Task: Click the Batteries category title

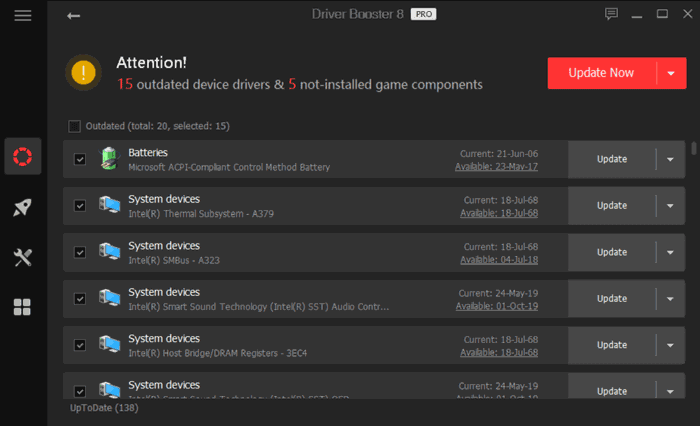Action: [148, 153]
